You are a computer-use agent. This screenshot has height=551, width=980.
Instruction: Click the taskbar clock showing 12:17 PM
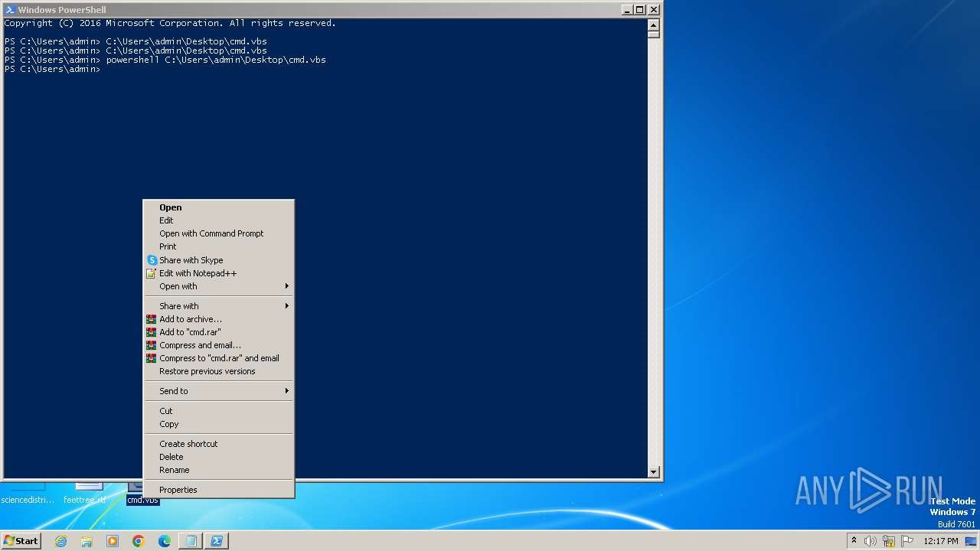click(941, 541)
